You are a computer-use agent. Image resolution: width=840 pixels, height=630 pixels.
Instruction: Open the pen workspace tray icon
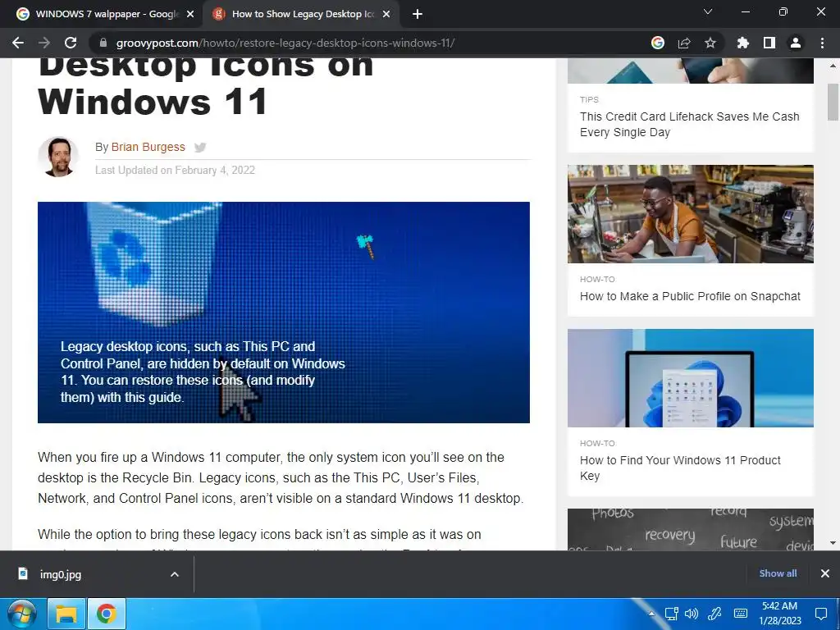714,614
